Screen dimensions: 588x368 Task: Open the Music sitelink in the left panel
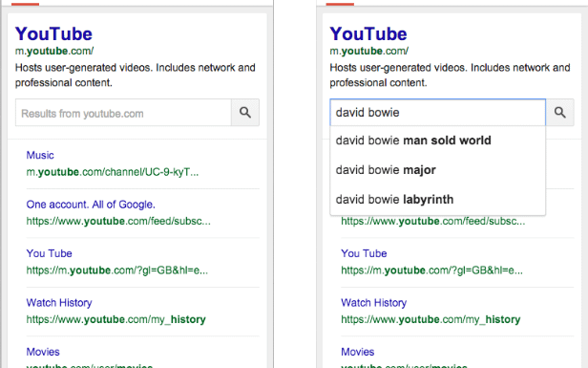coord(40,155)
